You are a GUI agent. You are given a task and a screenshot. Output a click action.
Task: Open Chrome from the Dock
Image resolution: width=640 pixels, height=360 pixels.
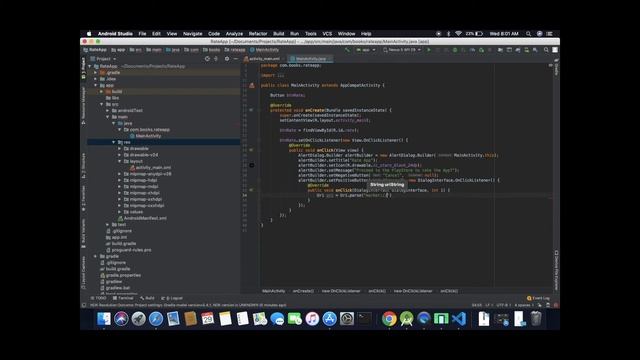coord(389,318)
